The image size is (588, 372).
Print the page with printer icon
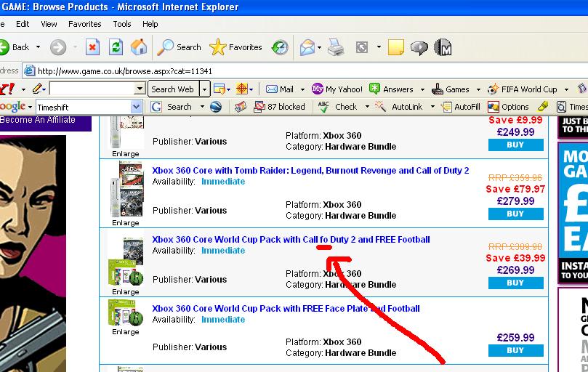(336, 47)
